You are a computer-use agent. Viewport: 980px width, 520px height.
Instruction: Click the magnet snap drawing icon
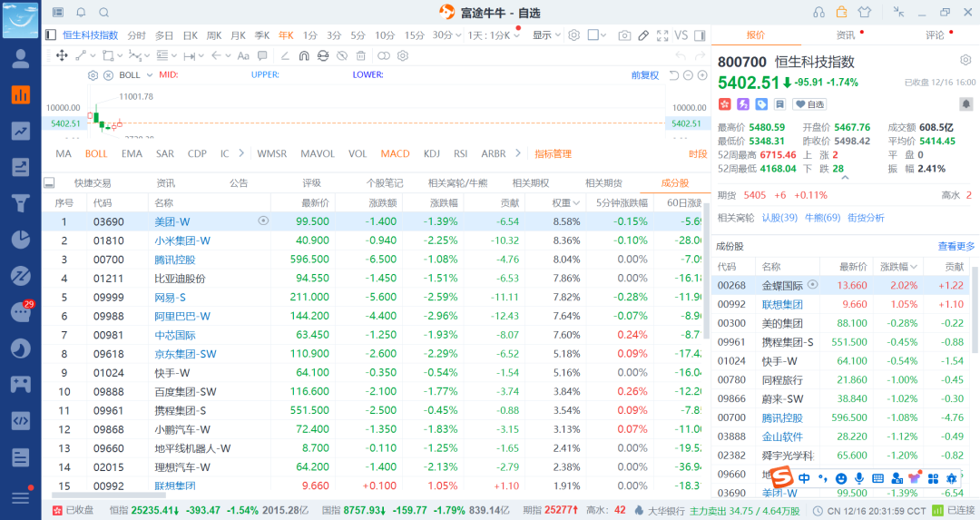(302, 55)
